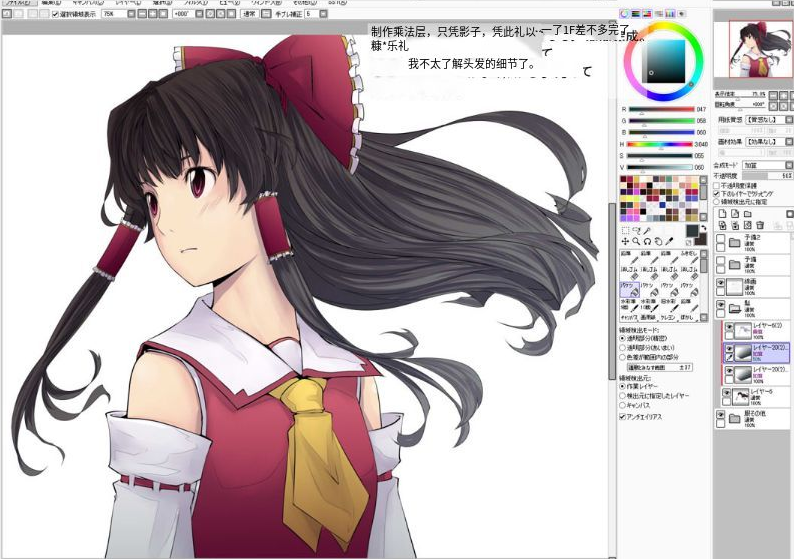
Task: Select 検出元に指定したレイヤー radio option
Action: click(623, 395)
